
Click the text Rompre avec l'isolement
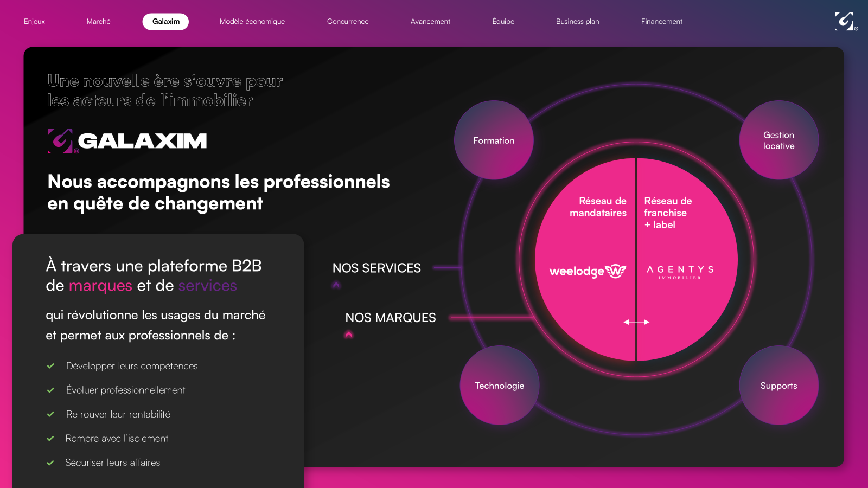tap(117, 438)
